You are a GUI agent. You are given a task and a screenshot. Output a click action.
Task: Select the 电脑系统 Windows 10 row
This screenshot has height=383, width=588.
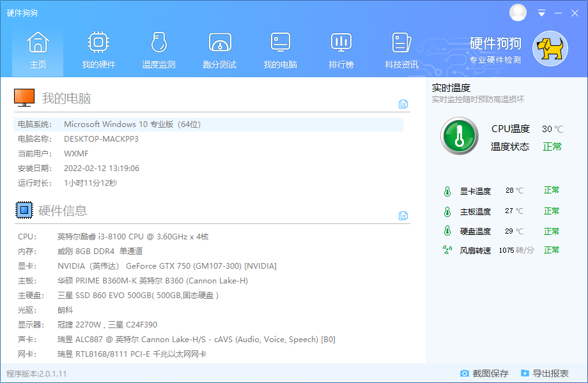click(208, 124)
